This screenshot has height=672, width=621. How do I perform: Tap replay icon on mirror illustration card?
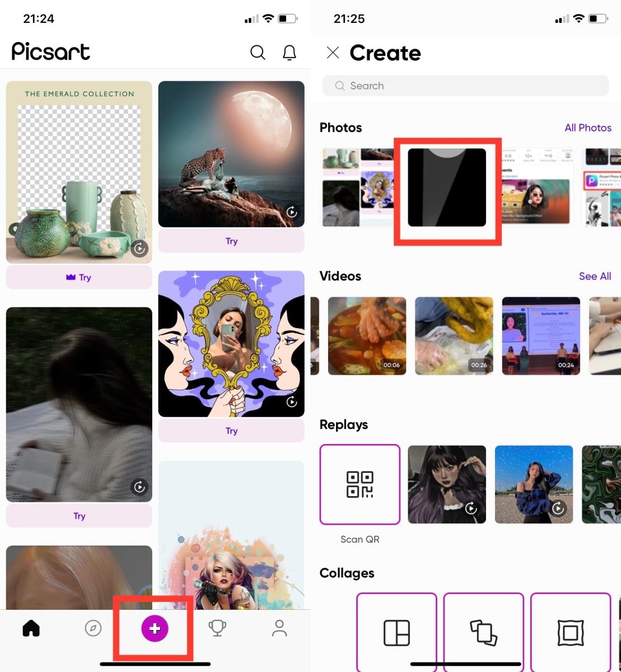[x=292, y=402]
